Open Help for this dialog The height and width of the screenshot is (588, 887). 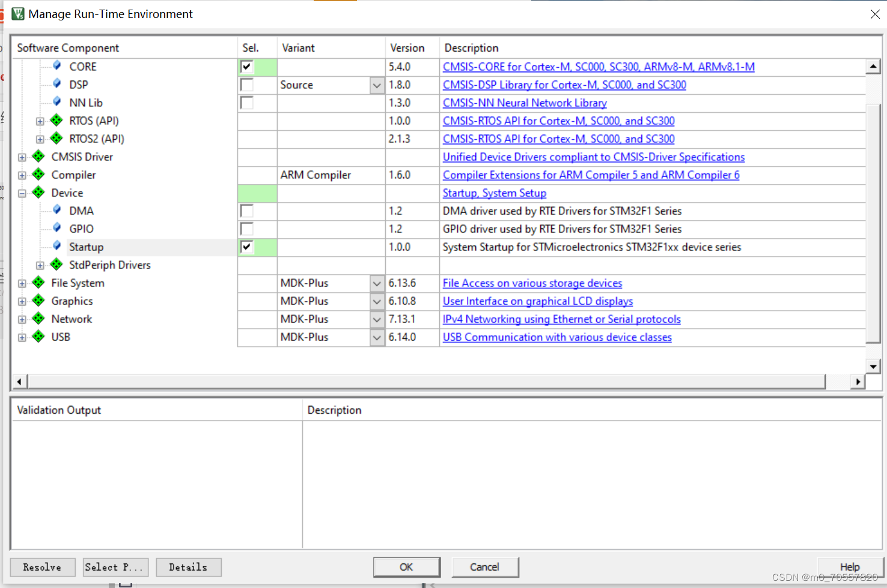[850, 567]
